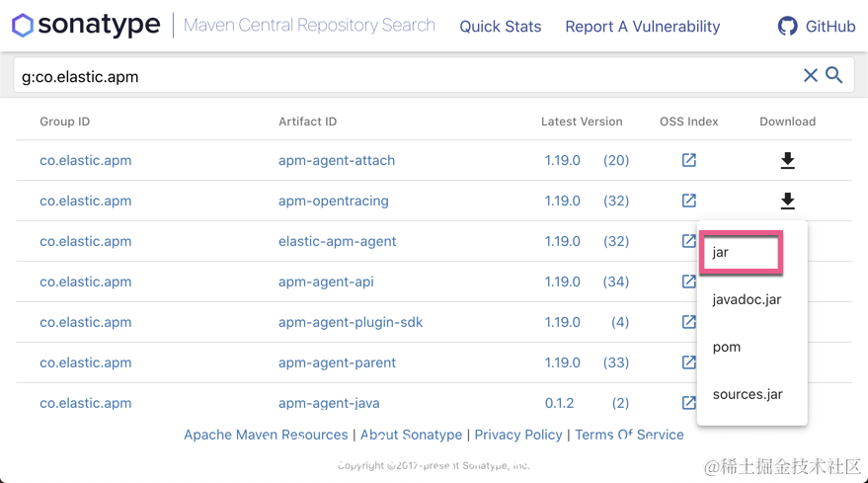
Task: Open About Sonatype footer link
Action: (x=412, y=435)
